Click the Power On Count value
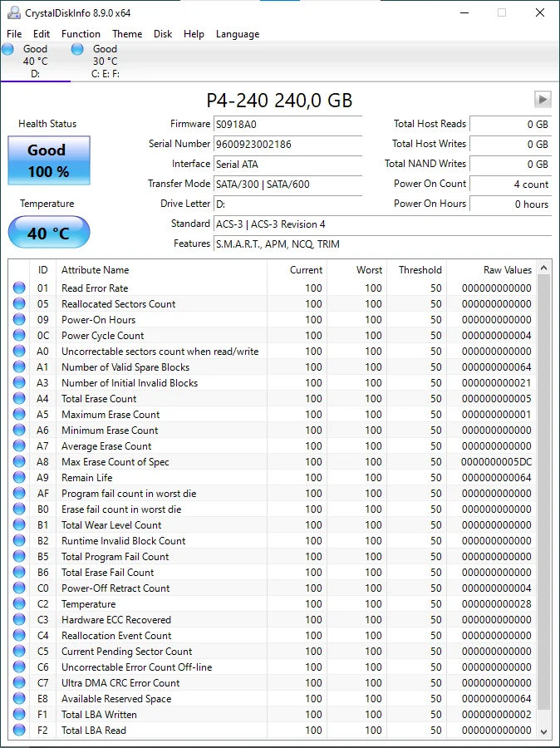The width and height of the screenshot is (560, 748). coord(510,185)
